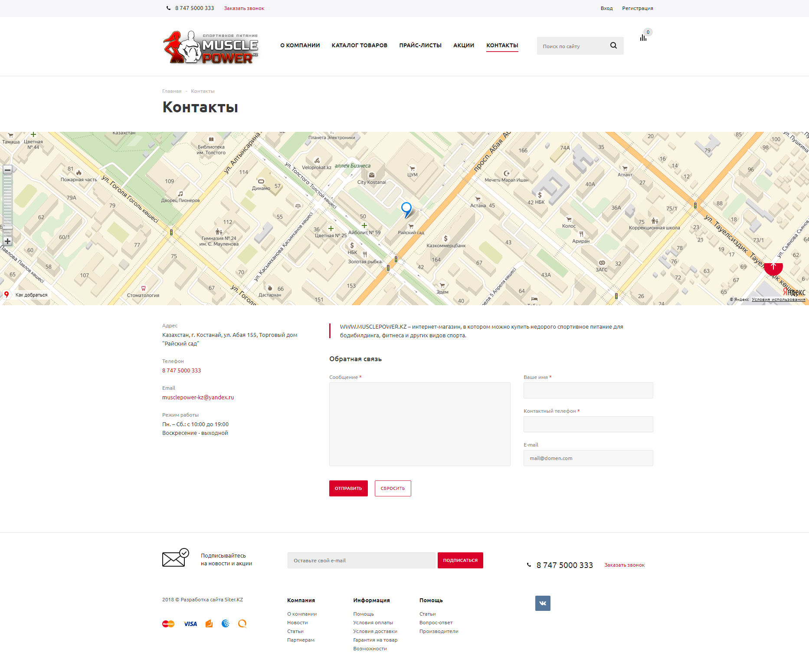
Task: Click the footer phone handset icon
Action: (529, 565)
